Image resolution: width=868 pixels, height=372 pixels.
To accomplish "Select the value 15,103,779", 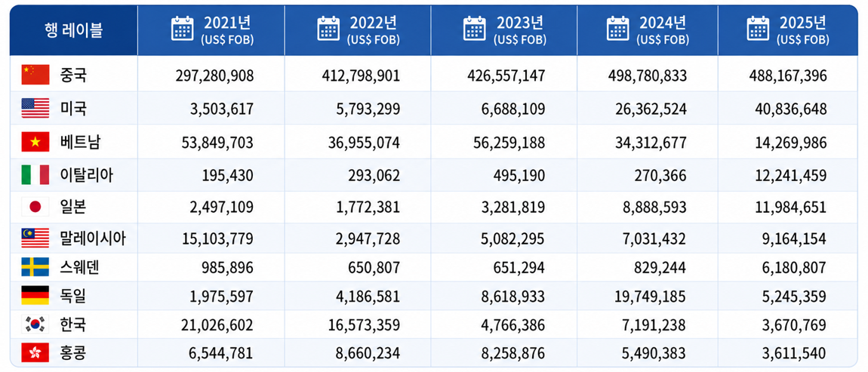I will pos(218,240).
